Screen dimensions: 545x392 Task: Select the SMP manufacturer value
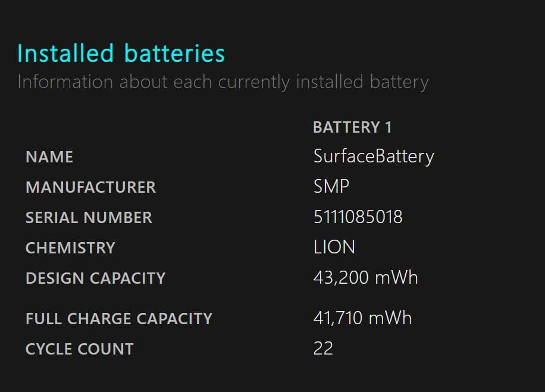pos(331,187)
